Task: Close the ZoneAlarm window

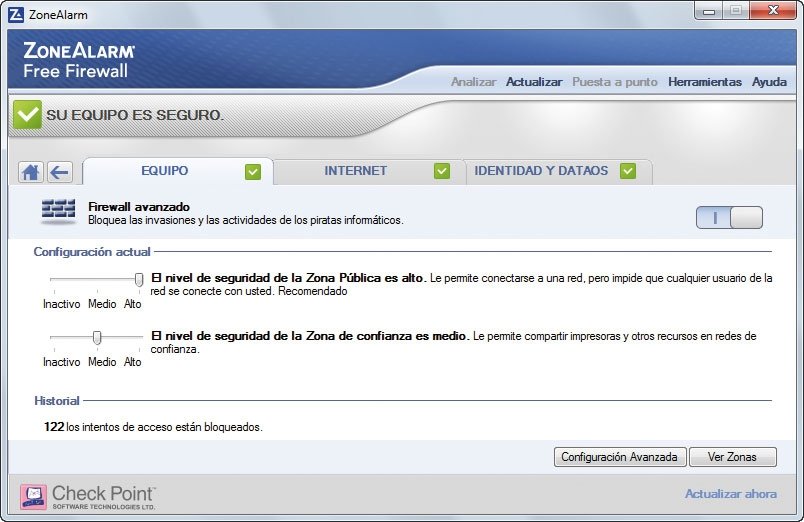Action: pos(773,10)
